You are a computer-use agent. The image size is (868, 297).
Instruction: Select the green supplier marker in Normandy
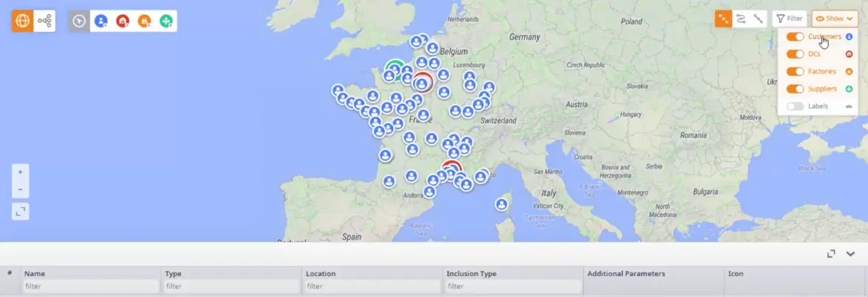(x=395, y=69)
